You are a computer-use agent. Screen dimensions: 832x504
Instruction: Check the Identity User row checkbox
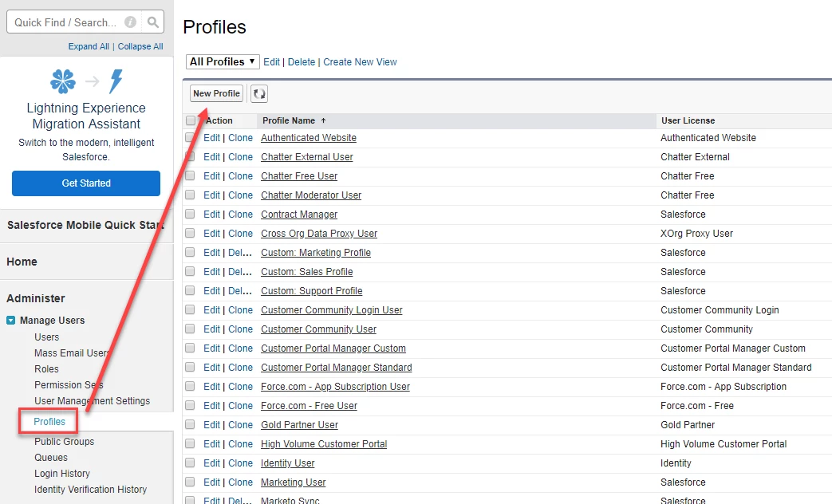point(189,463)
